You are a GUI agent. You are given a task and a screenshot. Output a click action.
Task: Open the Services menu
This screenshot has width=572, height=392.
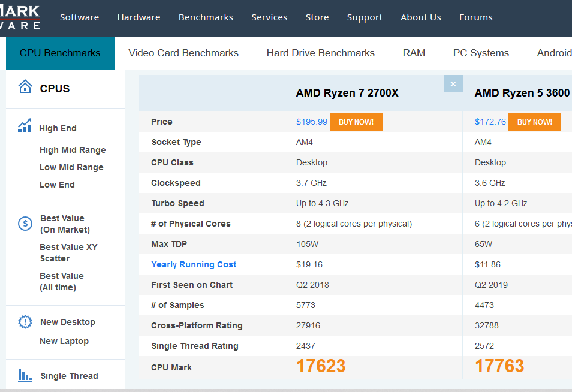(269, 17)
